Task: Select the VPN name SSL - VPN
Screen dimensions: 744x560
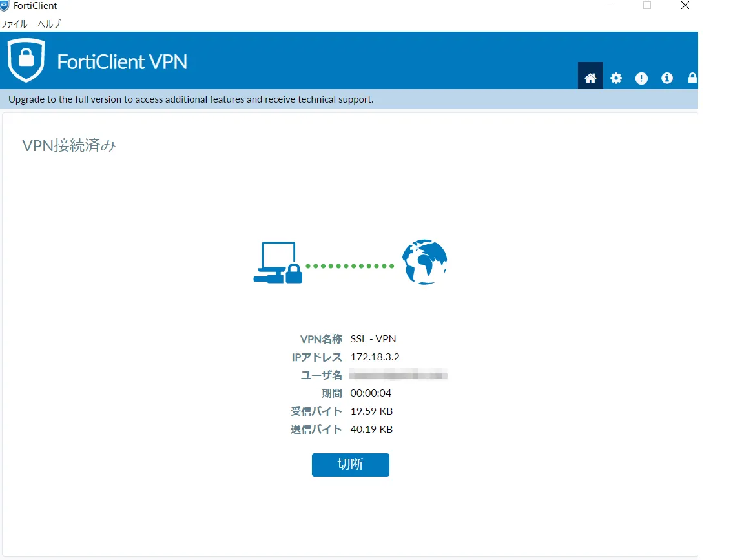Action: point(373,339)
